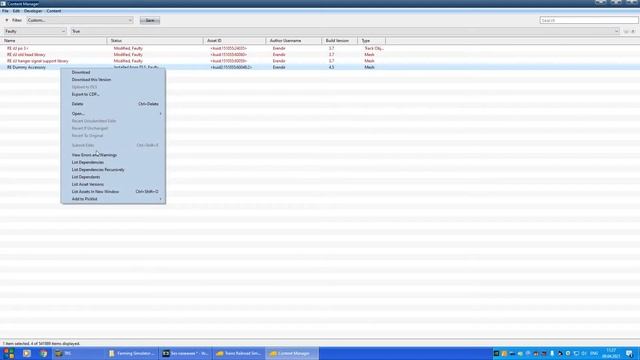Choose List Asset Versions

[113, 184]
